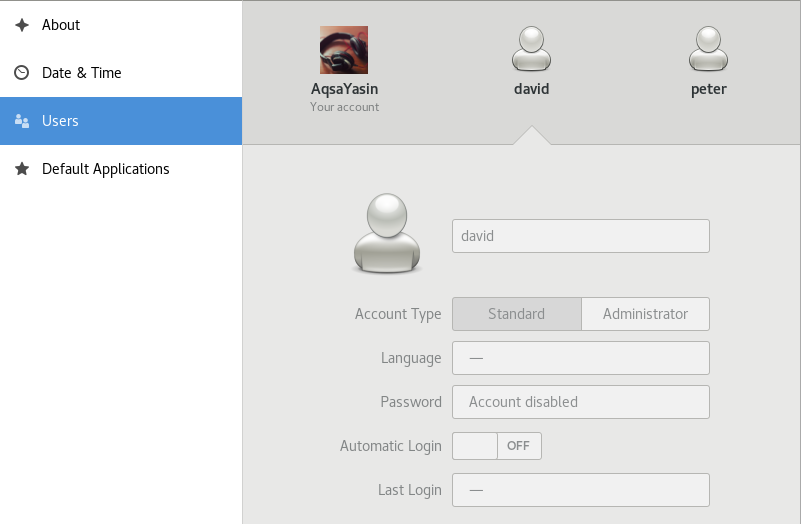Viewport: 801px width, 524px height.
Task: Click david's large profile picture
Action: 387,234
